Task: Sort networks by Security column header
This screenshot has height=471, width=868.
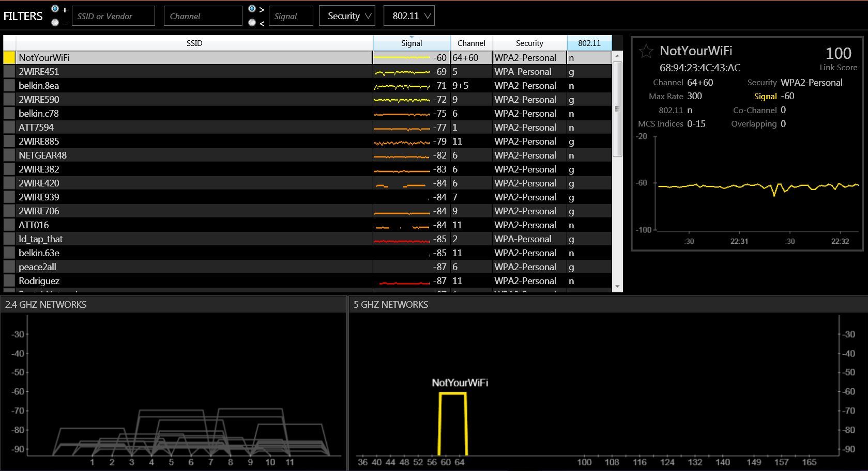Action: (x=529, y=43)
